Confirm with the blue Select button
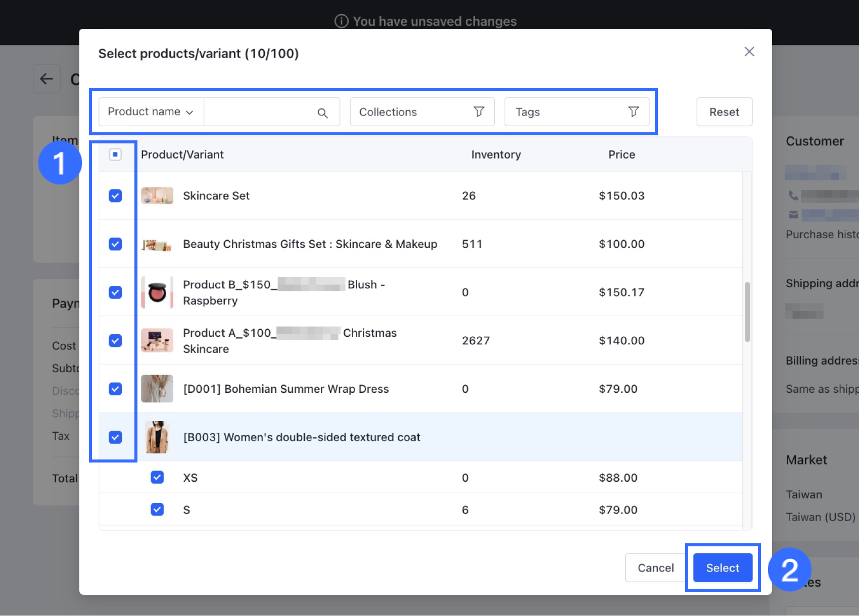859x616 pixels. tap(722, 568)
